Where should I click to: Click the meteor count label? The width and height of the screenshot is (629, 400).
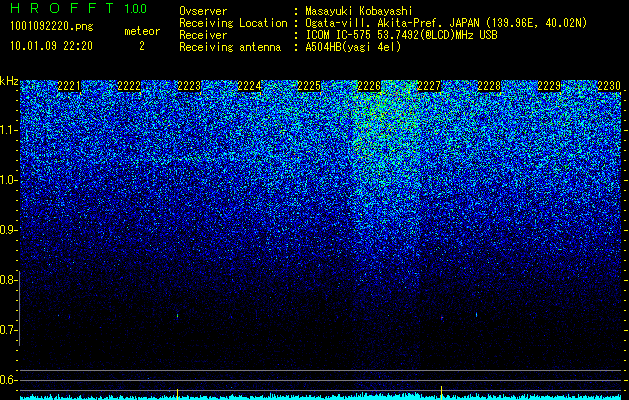coord(142,31)
